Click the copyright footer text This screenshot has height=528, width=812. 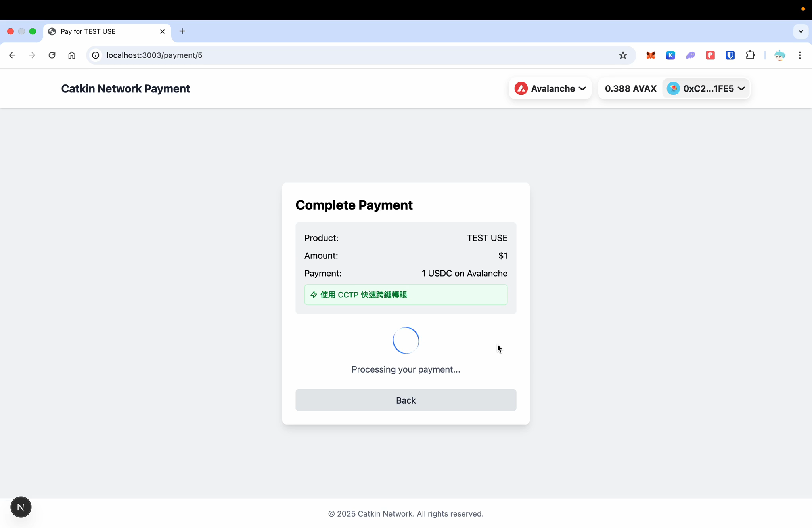[x=406, y=513]
